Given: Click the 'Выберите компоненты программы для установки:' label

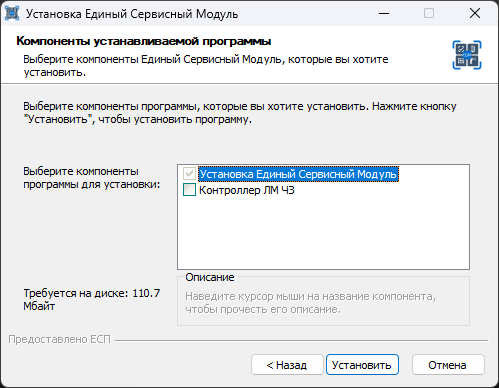Looking at the screenshot, I should [92, 178].
